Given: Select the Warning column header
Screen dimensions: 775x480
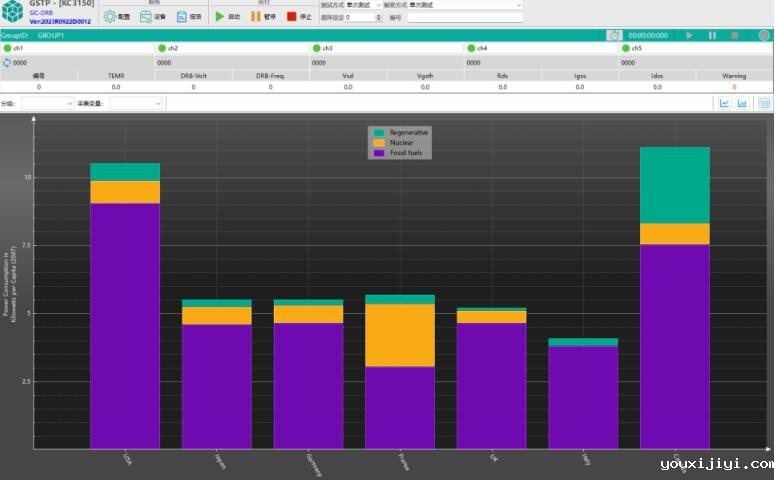Looking at the screenshot, I should [x=734, y=75].
